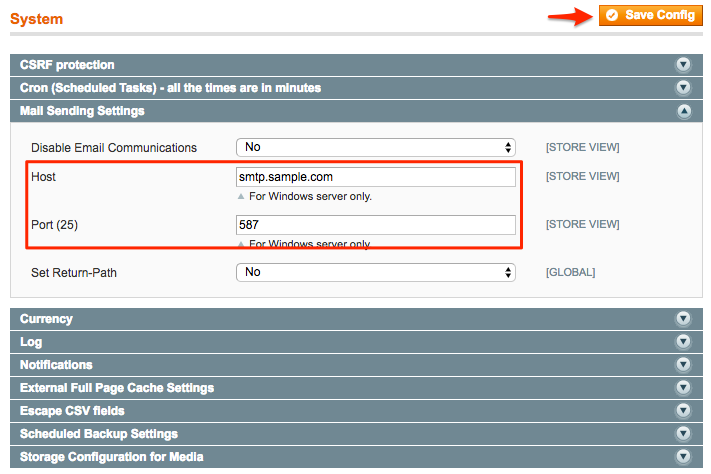
Task: Click the Port (25) input field
Action: coord(376,225)
